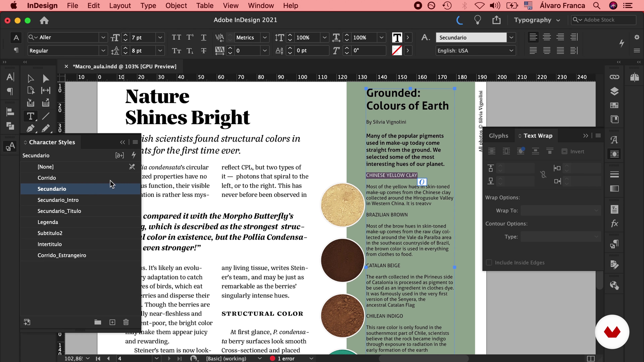Toggle Underline formatting

point(204,38)
